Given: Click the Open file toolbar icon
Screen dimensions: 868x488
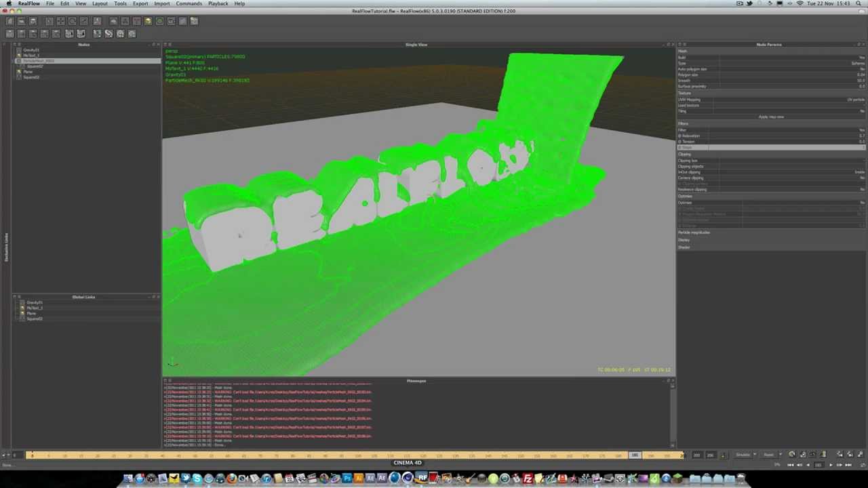Looking at the screenshot, I should tap(21, 21).
